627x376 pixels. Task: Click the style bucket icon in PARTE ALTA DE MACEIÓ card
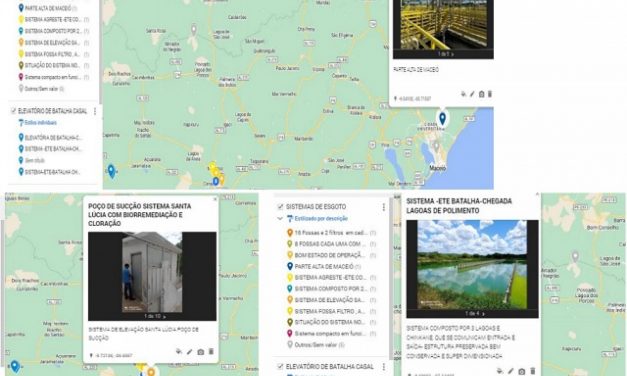click(463, 94)
